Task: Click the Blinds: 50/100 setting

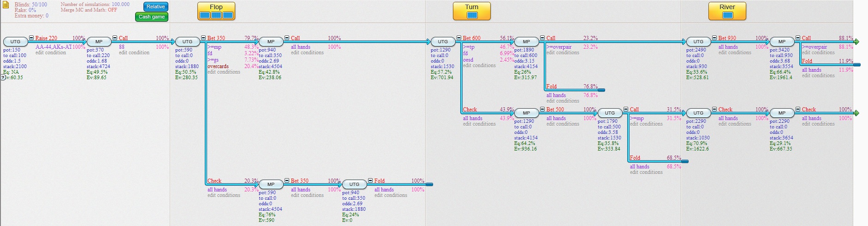Action: (31, 4)
